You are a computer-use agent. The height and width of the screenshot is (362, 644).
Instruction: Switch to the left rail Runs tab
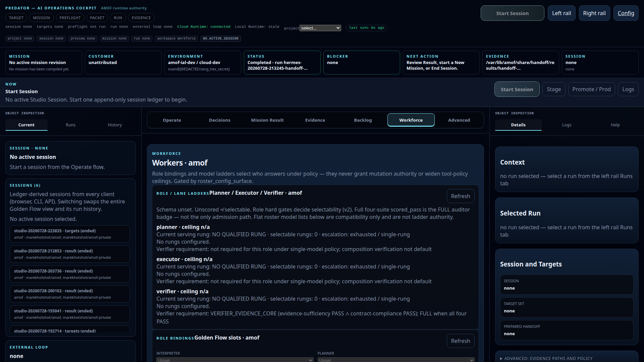point(70,125)
